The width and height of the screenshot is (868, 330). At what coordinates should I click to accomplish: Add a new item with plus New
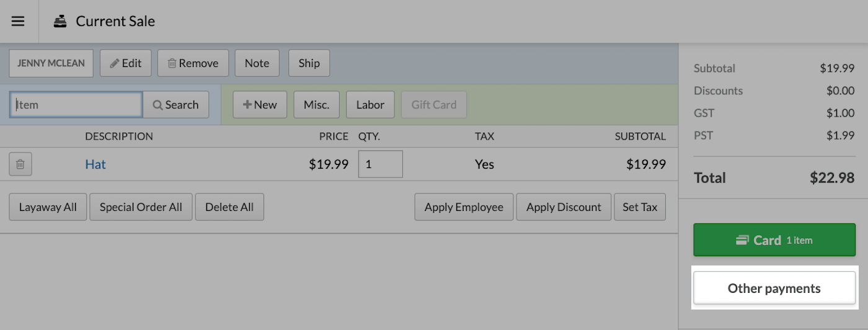coord(260,105)
